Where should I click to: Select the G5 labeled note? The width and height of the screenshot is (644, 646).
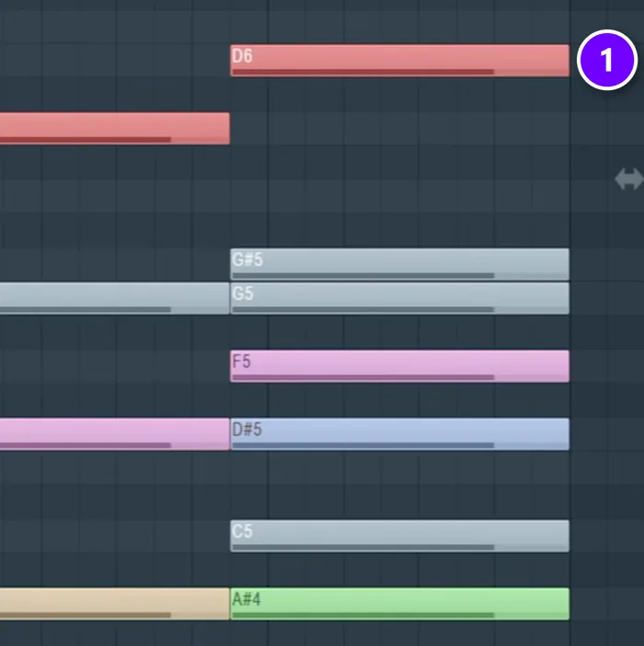pos(400,298)
